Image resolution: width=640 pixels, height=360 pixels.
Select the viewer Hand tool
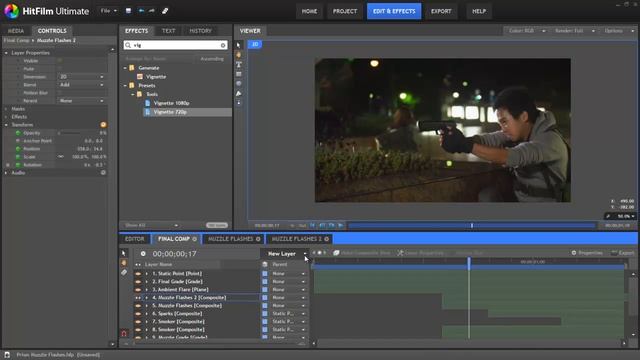(239, 55)
